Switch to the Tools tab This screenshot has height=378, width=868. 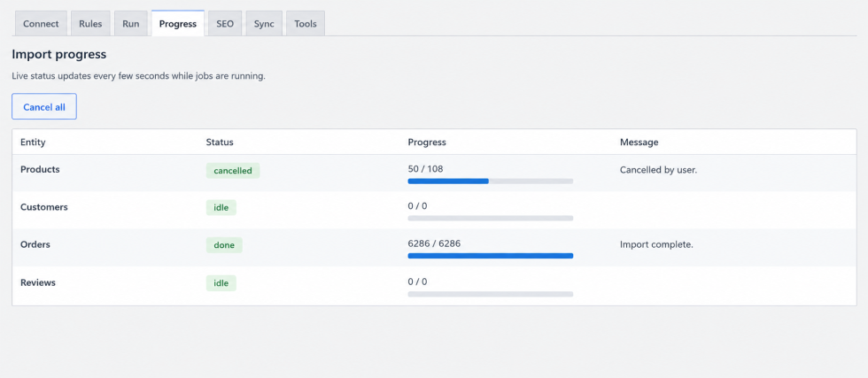[x=306, y=24]
